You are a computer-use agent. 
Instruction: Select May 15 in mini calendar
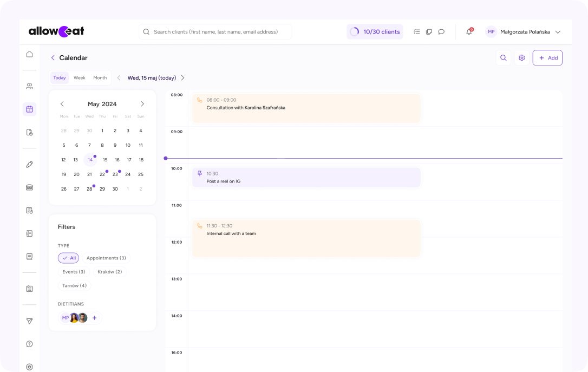pos(105,160)
